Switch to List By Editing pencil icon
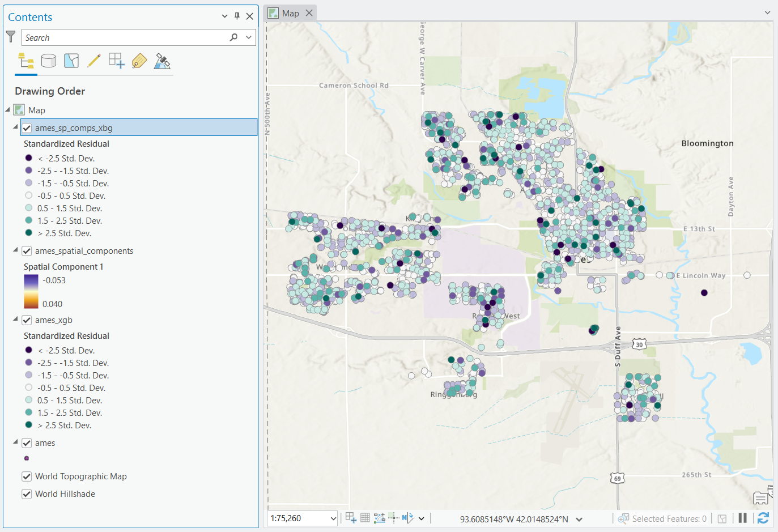 94,61
